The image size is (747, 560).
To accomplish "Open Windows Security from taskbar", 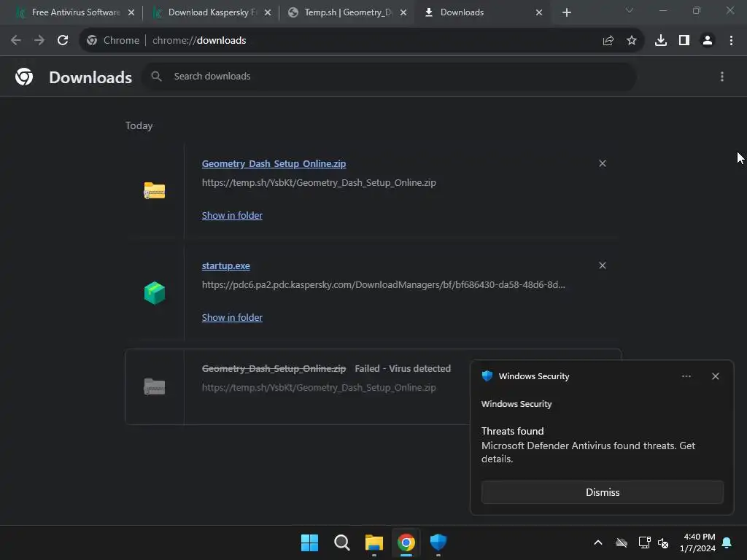I will pos(438,542).
